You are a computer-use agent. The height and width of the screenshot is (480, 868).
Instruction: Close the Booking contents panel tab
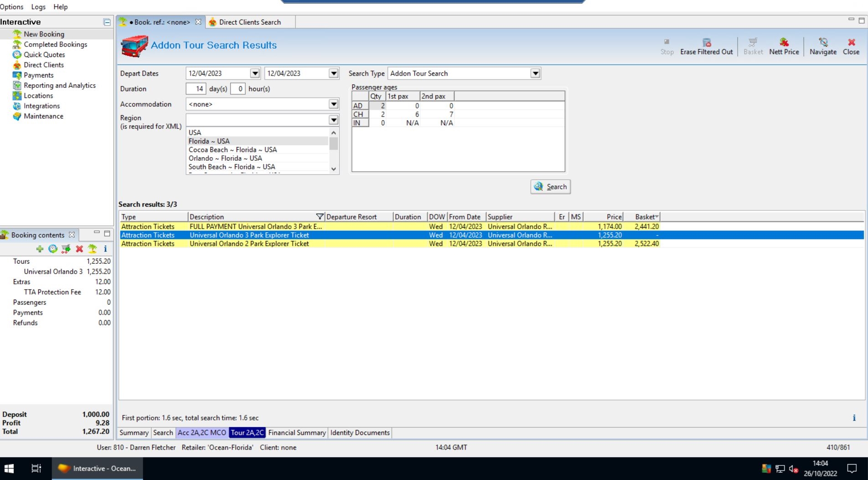point(72,235)
